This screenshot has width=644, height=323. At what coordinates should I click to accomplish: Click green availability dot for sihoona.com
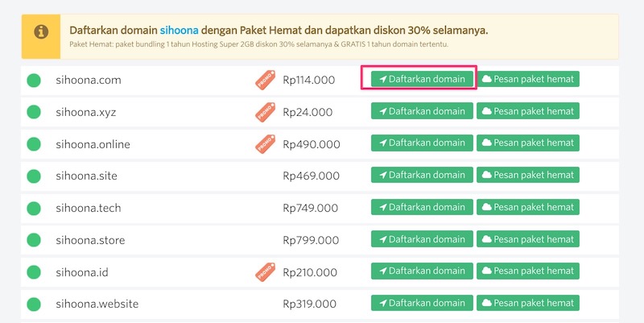click(34, 80)
